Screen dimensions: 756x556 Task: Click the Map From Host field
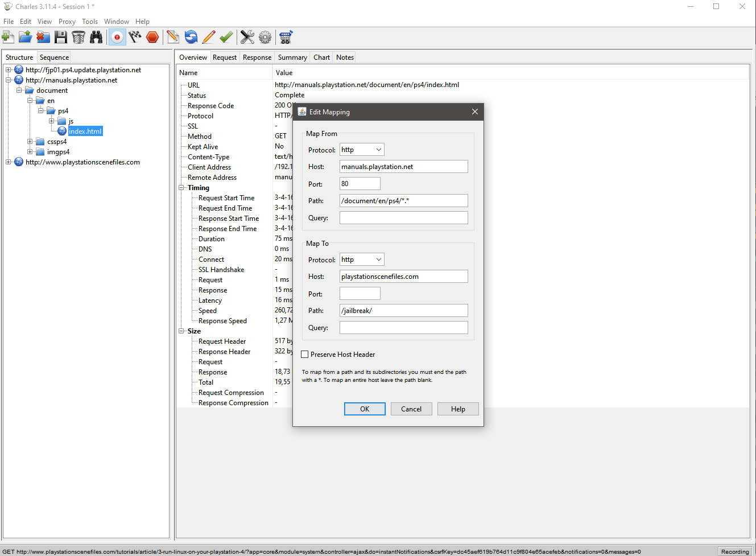tap(404, 167)
